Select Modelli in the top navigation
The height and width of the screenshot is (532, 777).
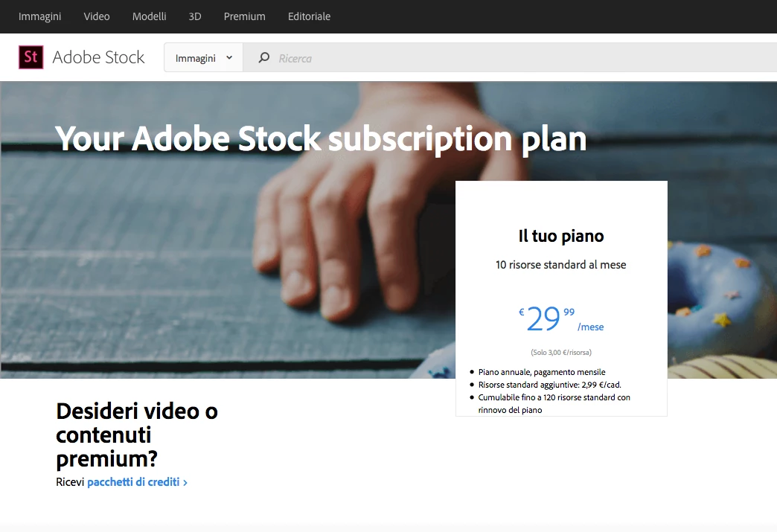[x=149, y=16]
